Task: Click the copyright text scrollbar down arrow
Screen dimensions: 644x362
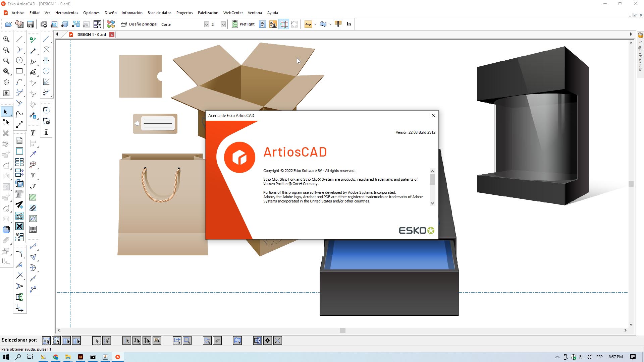Action: pyautogui.click(x=432, y=203)
